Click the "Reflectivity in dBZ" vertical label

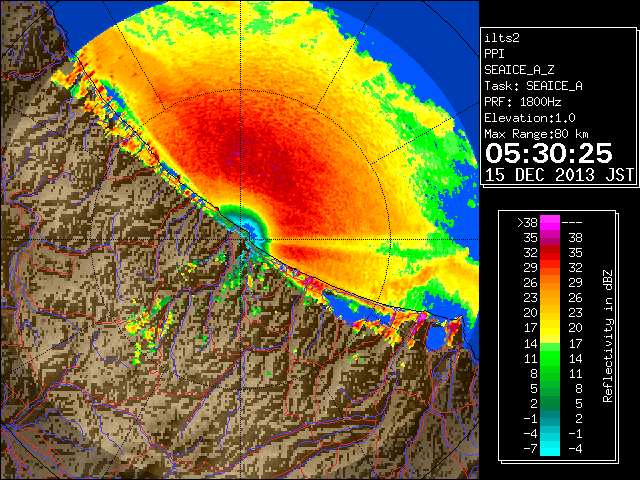608,336
